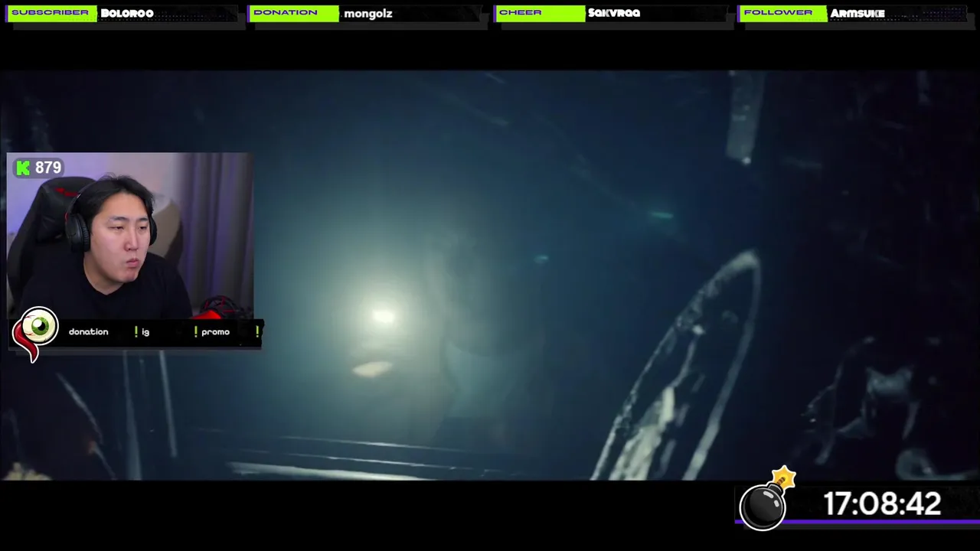
Task: Click the donation command under webcam
Action: pyautogui.click(x=89, y=332)
